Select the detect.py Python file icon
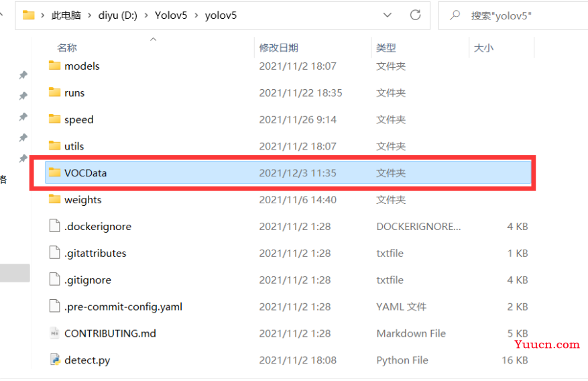This screenshot has height=381, width=588. point(55,360)
